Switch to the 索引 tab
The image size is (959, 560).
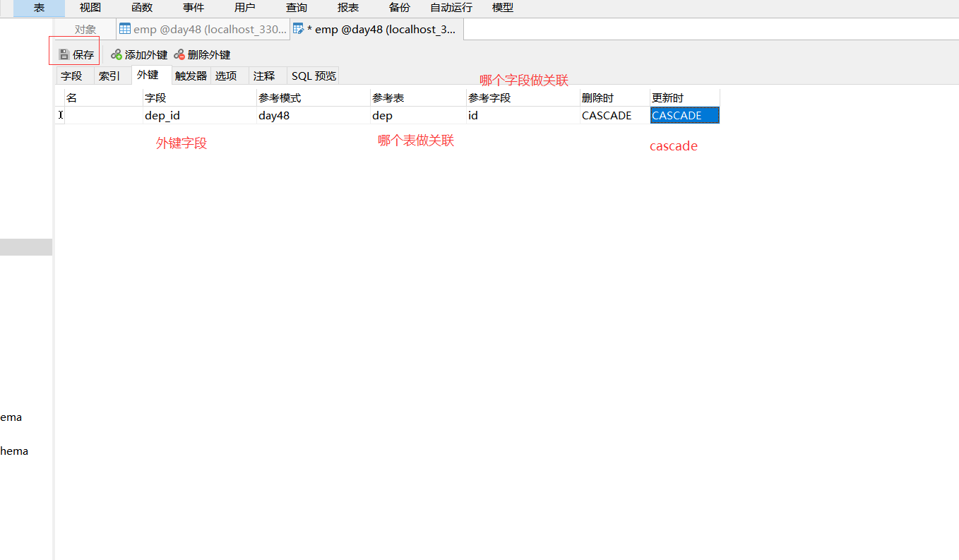[112, 75]
